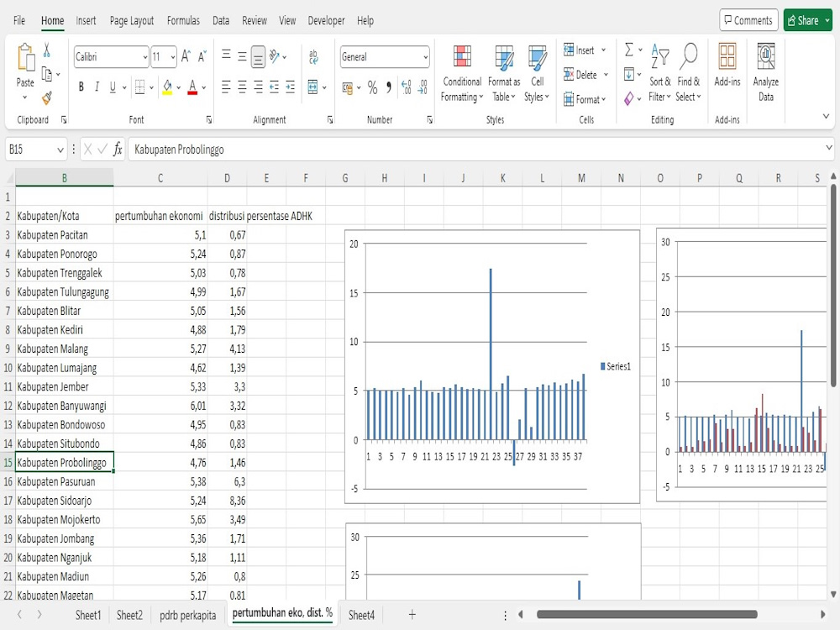Click the Copy icon

(x=47, y=75)
